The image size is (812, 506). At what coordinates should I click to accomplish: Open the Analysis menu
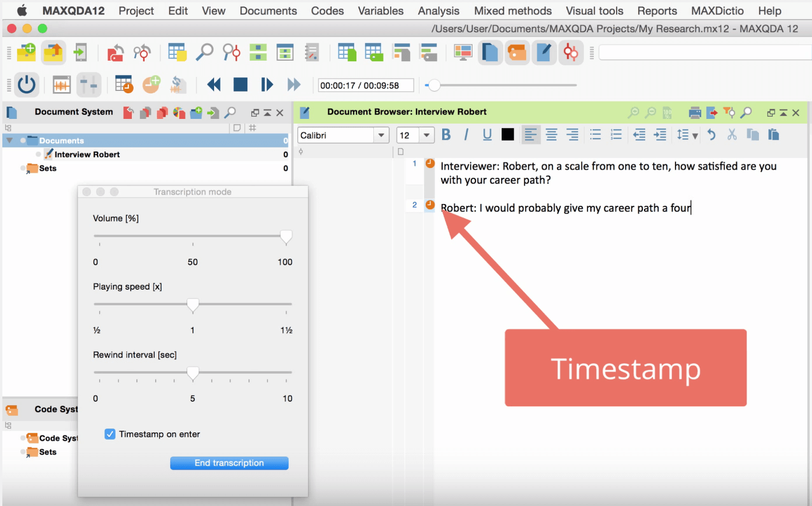[440, 10]
